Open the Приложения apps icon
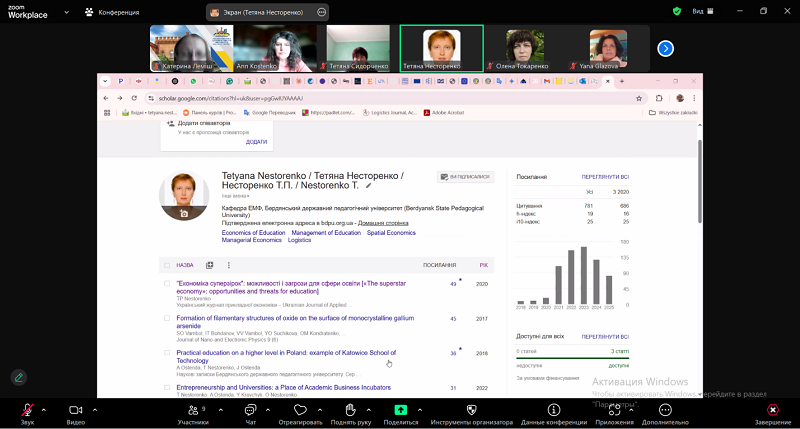The width and height of the screenshot is (800, 429). pyautogui.click(x=614, y=410)
